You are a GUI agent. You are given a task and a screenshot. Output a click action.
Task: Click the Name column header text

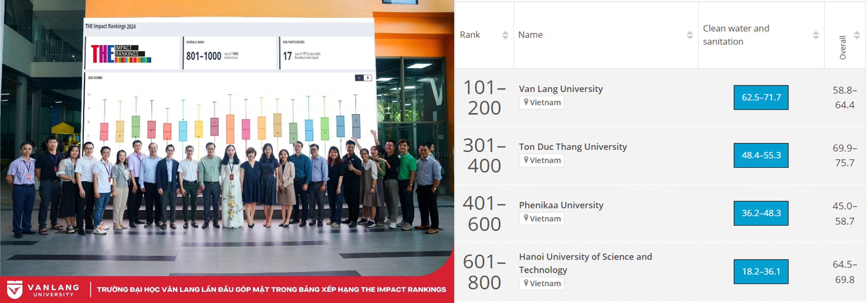530,35
